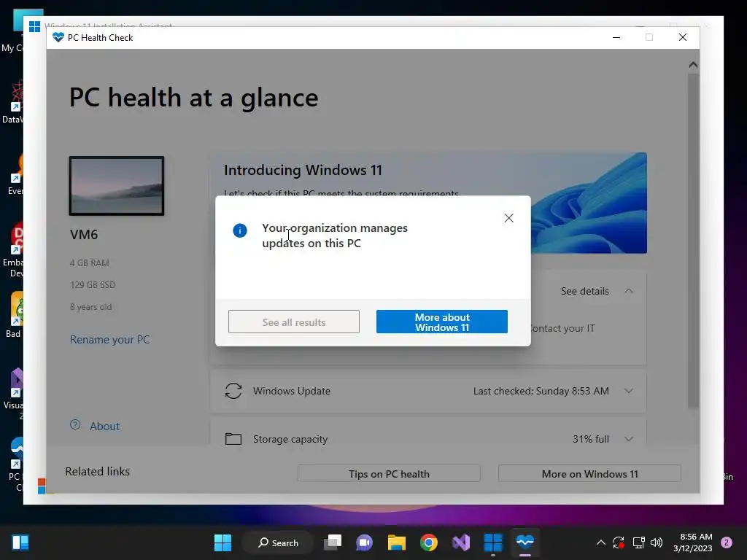Open Task View in taskbar

333,542
